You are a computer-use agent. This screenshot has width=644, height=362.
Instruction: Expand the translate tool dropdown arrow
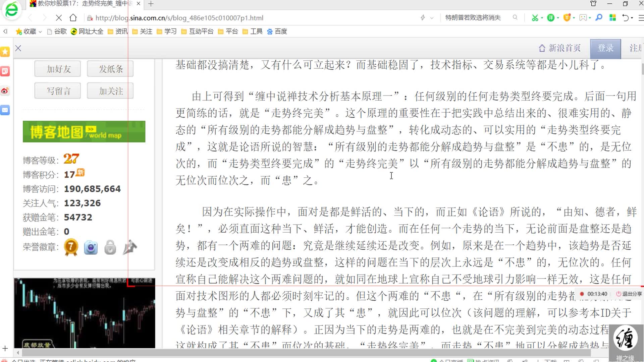pyautogui.click(x=558, y=18)
